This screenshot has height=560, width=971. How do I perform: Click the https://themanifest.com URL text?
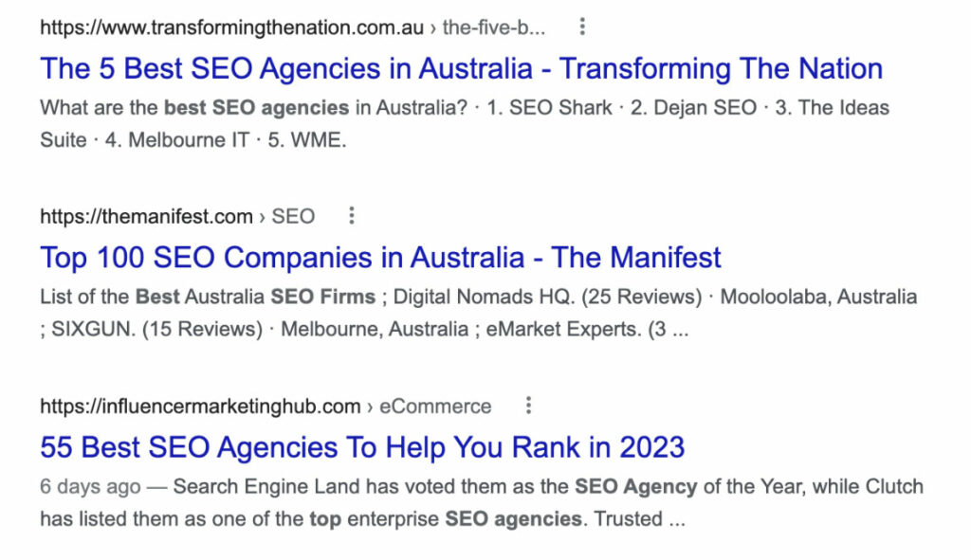146,217
